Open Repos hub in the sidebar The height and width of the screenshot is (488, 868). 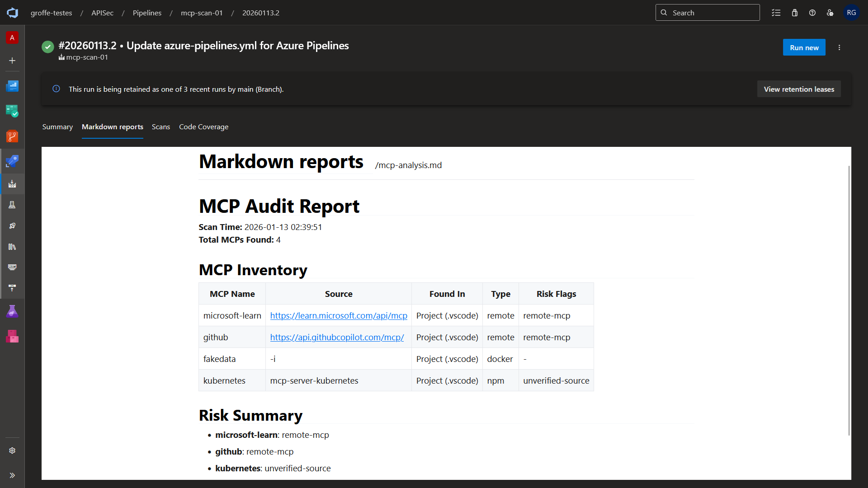(12, 136)
